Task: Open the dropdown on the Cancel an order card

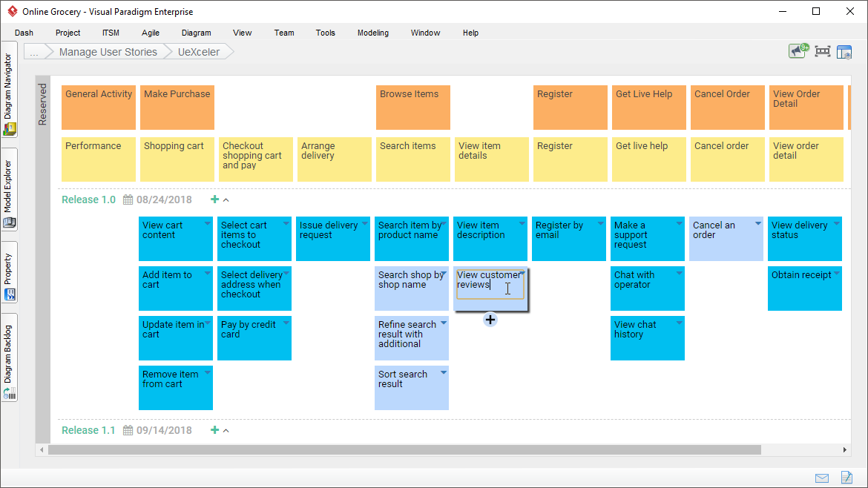Action: pos(758,222)
